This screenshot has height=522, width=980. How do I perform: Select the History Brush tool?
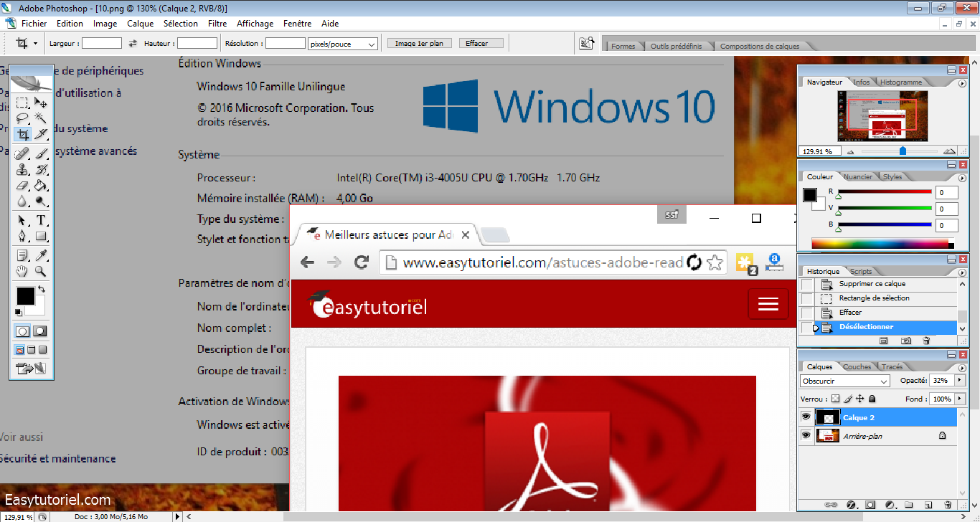pyautogui.click(x=41, y=170)
